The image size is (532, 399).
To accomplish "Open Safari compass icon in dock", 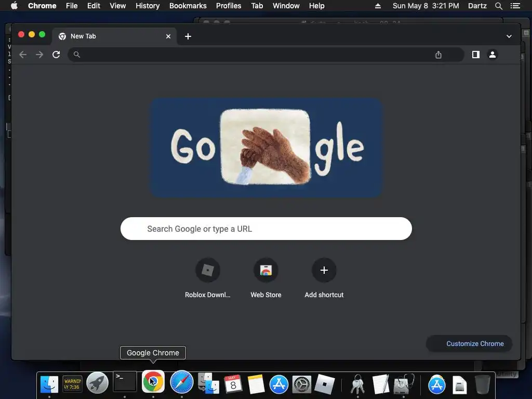I will click(181, 382).
